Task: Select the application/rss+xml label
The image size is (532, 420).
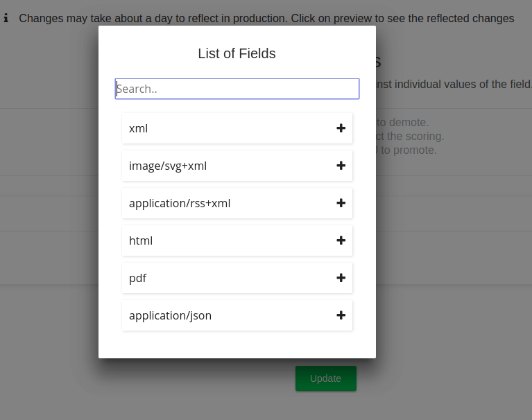Action: [x=180, y=203]
